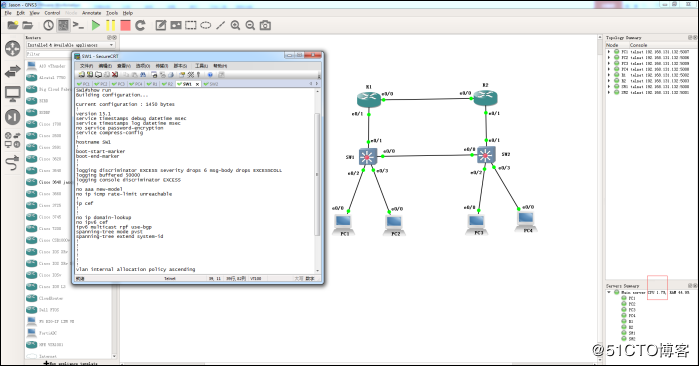The width and height of the screenshot is (699, 367).
Task: Switch to the PC1 session tab
Action: pyautogui.click(x=83, y=84)
